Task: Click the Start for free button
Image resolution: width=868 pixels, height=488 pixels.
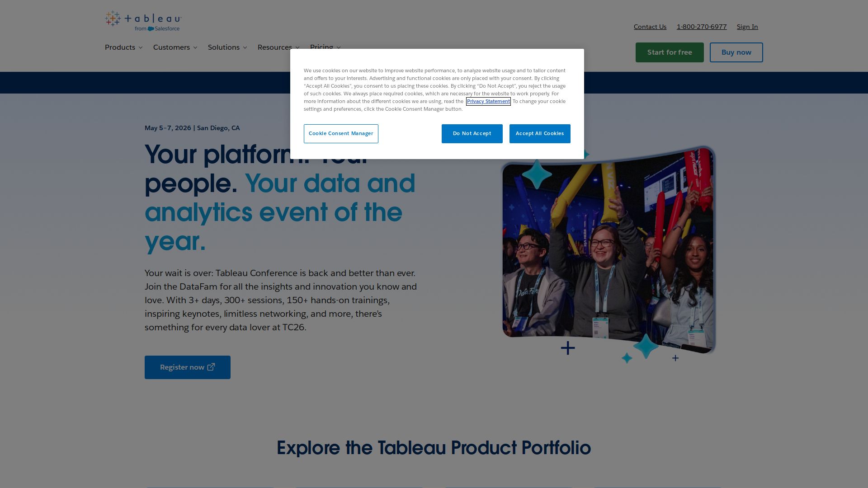Action: pyautogui.click(x=669, y=52)
